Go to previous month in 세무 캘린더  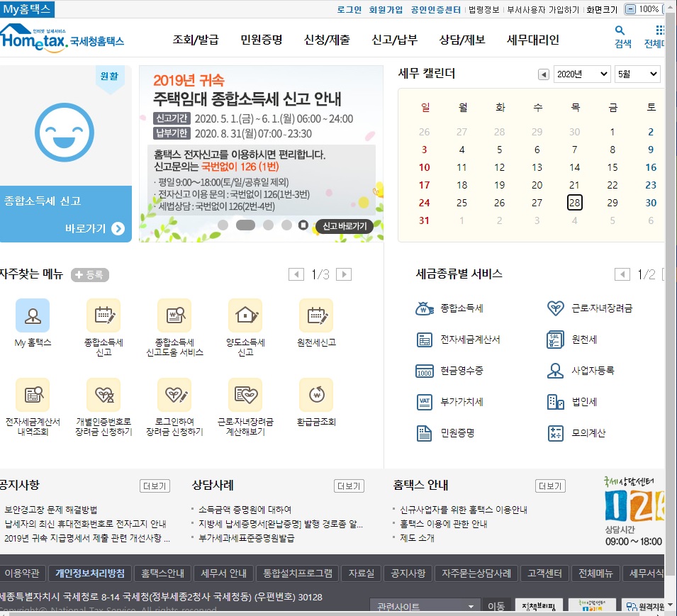point(544,74)
